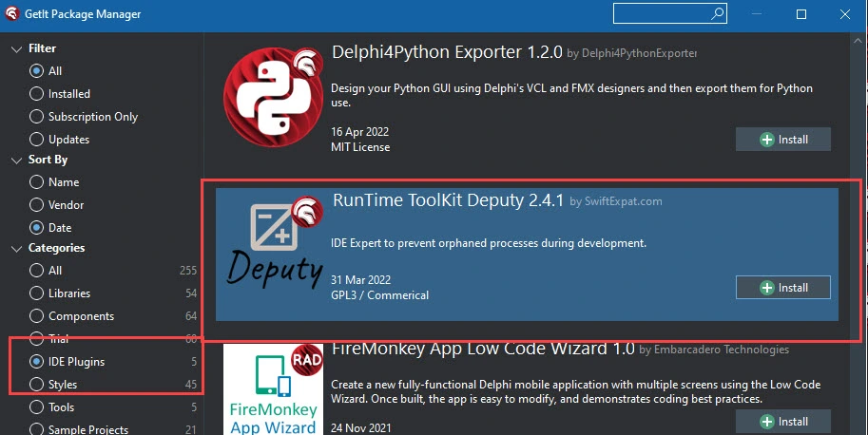
Task: Click the green plus icon on Deputy Install
Action: tap(767, 288)
